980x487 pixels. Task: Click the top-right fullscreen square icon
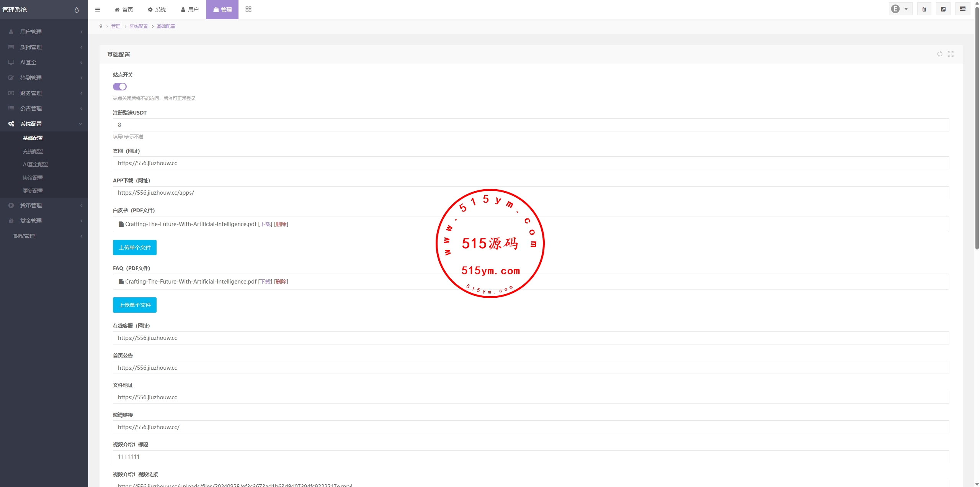943,9
